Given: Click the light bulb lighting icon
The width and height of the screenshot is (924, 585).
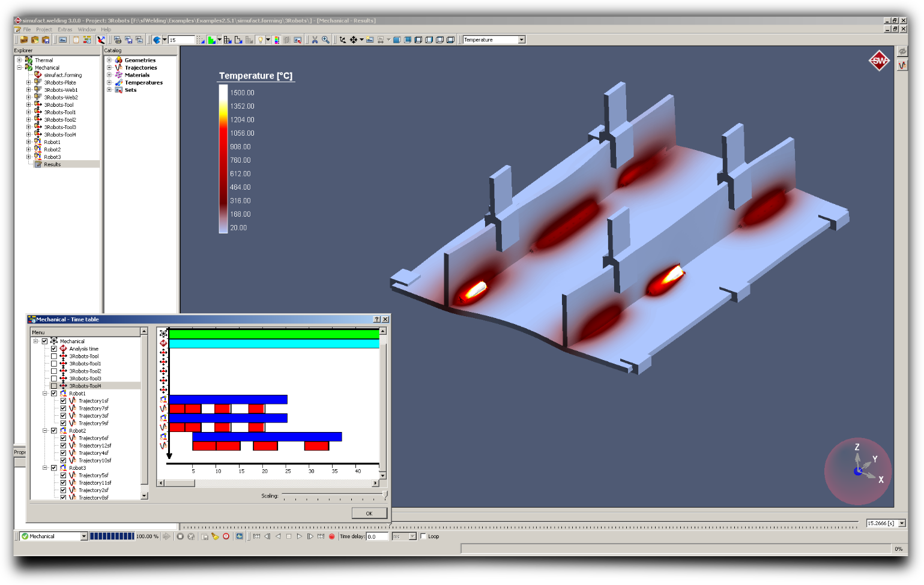Looking at the screenshot, I should click(261, 40).
